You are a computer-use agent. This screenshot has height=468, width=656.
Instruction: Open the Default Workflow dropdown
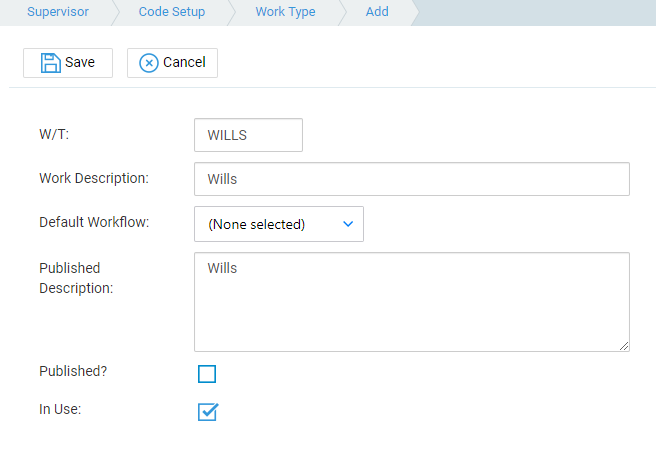click(279, 224)
